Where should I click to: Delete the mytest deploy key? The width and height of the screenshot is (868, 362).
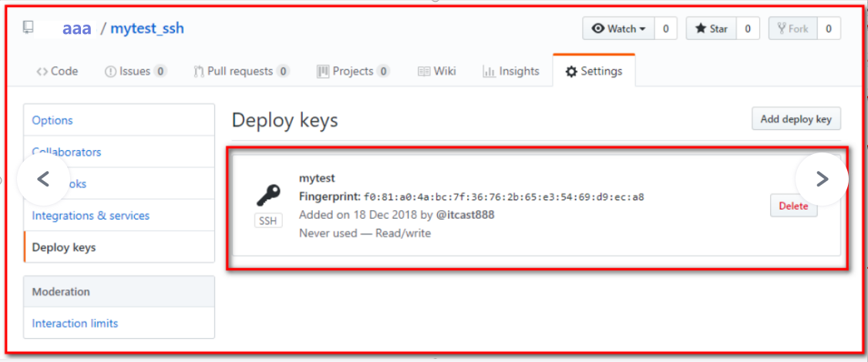coord(793,206)
